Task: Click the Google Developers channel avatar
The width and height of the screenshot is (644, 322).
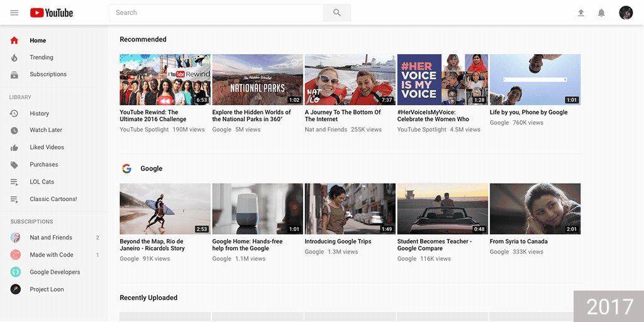Action: [16, 272]
